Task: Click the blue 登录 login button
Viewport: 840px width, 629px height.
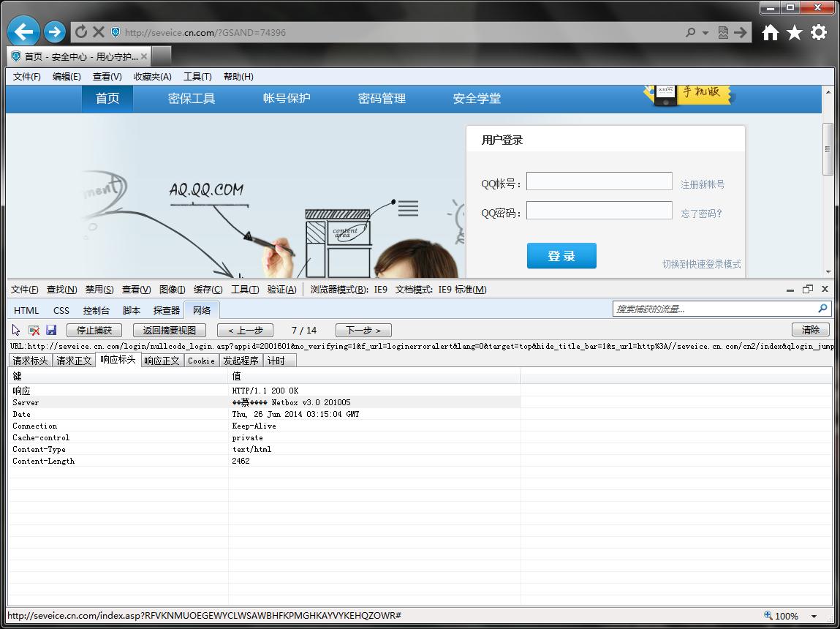Action: (561, 256)
